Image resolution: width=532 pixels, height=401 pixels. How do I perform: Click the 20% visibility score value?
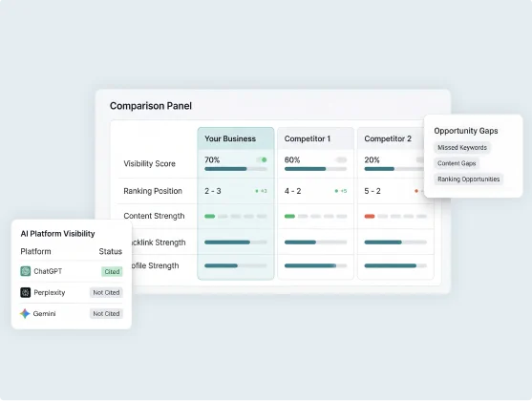coord(372,159)
